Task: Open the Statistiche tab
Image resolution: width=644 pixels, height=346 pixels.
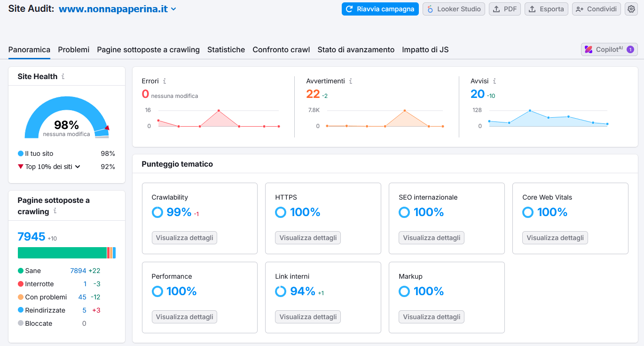Action: tap(226, 49)
